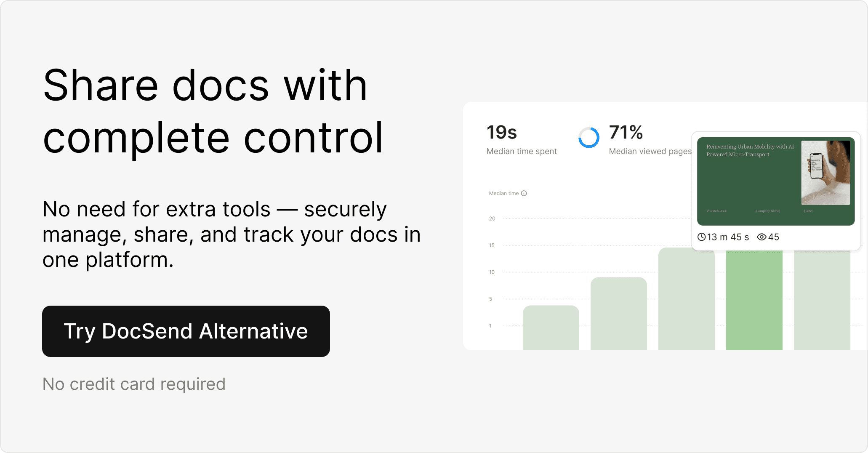Click the "No credit card required" text
Image resolution: width=868 pixels, height=453 pixels.
pyautogui.click(x=134, y=384)
